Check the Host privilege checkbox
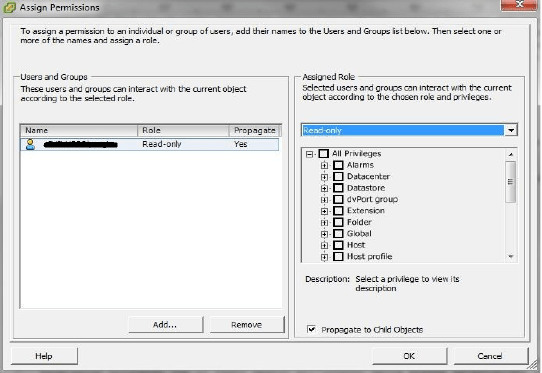Image resolution: width=542 pixels, height=373 pixels. click(x=338, y=245)
